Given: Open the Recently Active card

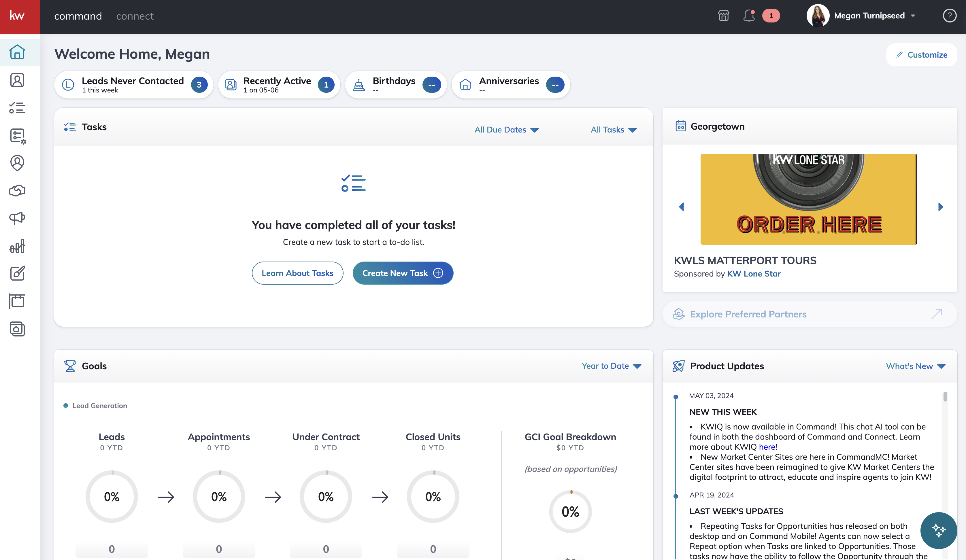Looking at the screenshot, I should point(279,85).
